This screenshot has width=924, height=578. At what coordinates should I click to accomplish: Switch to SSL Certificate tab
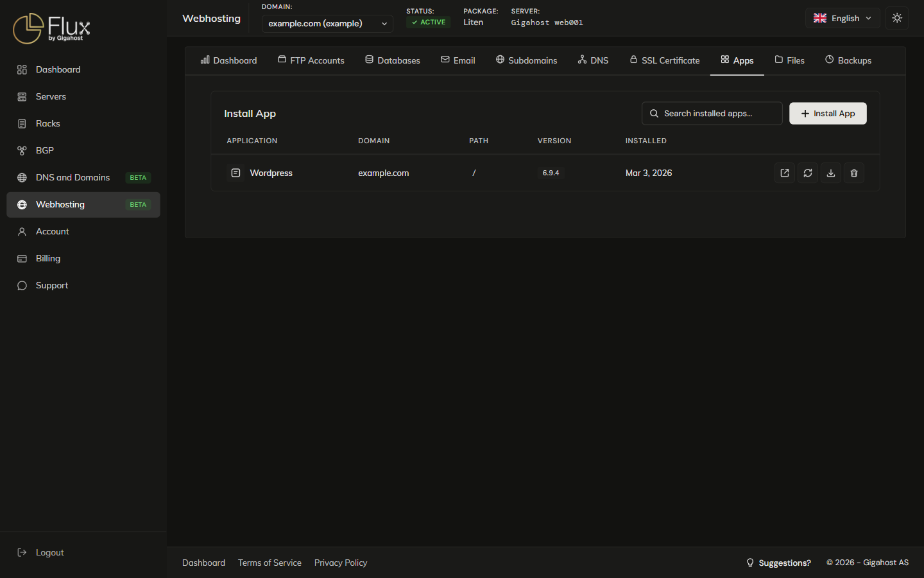point(665,60)
